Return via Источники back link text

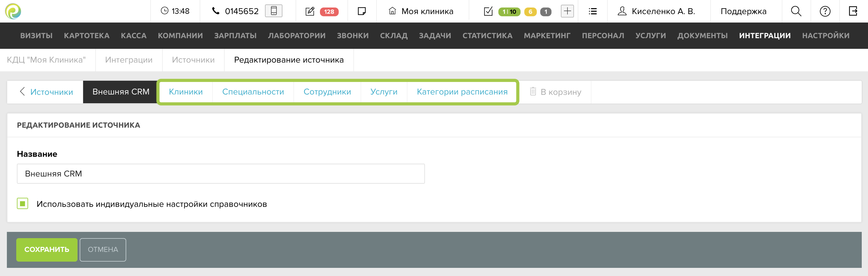[x=52, y=92]
